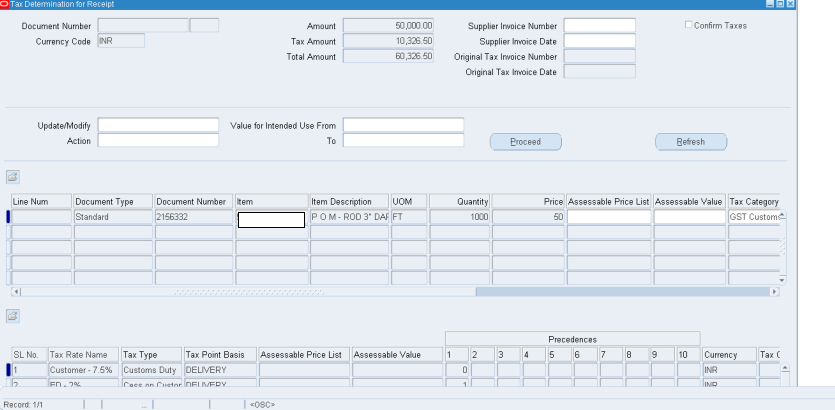
Task: Click the down arrow of the lines table vertical scrollbar
Action: [782, 280]
